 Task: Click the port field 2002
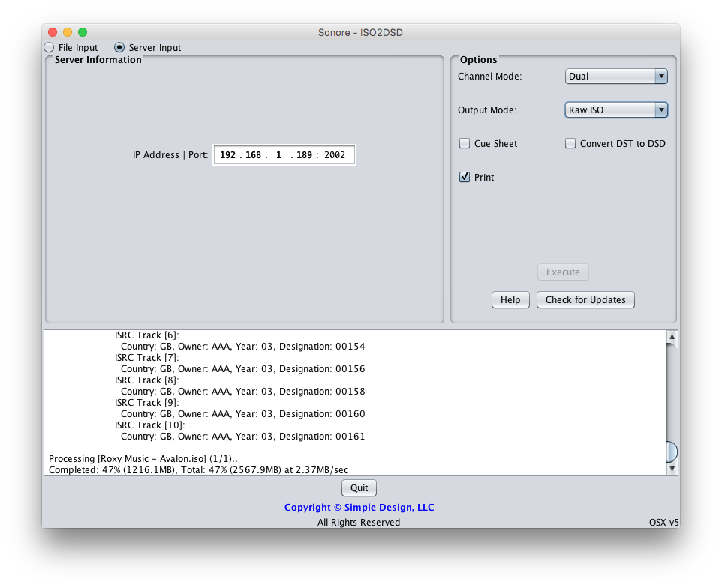tap(335, 155)
